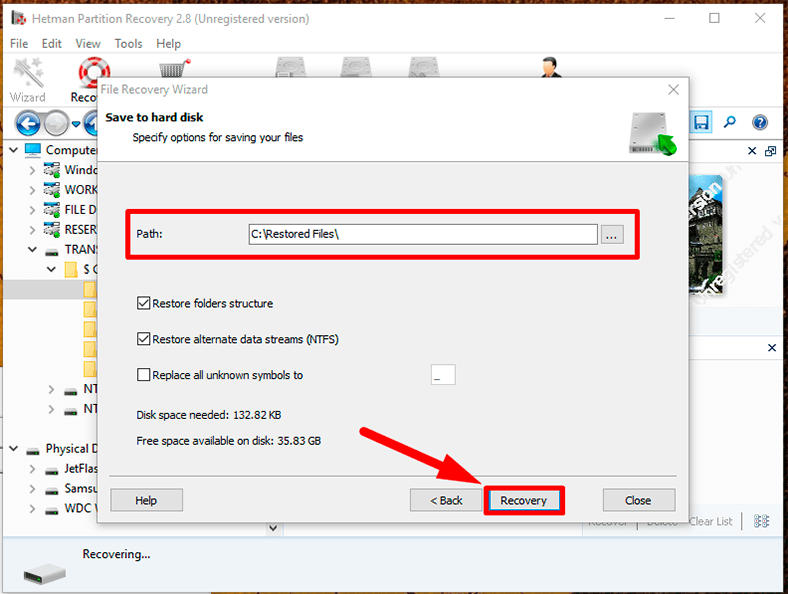The width and height of the screenshot is (788, 594).
Task: Select the Samsung disk icon
Action: (x=52, y=490)
